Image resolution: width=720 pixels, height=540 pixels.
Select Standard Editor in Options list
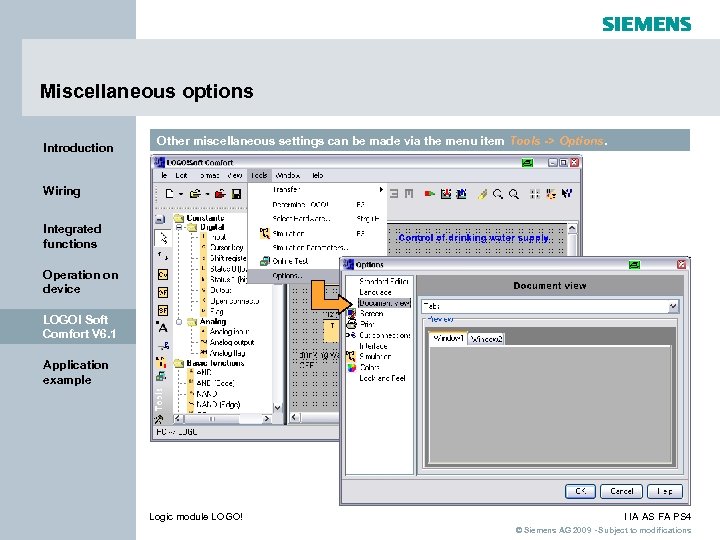tap(384, 281)
